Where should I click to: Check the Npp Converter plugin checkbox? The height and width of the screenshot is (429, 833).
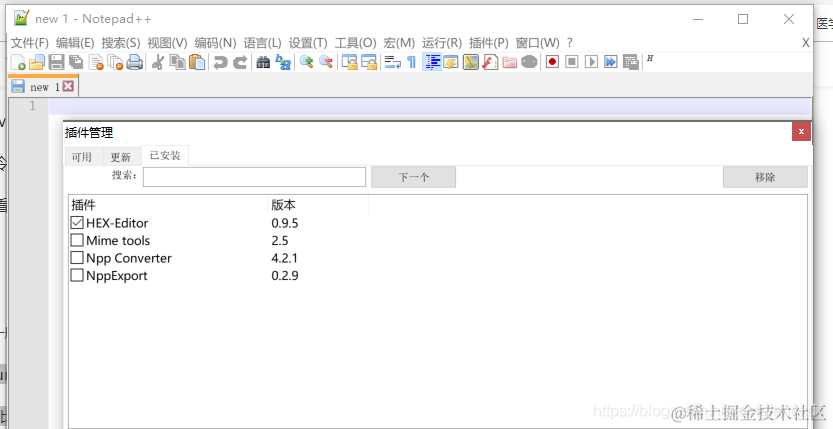77,258
